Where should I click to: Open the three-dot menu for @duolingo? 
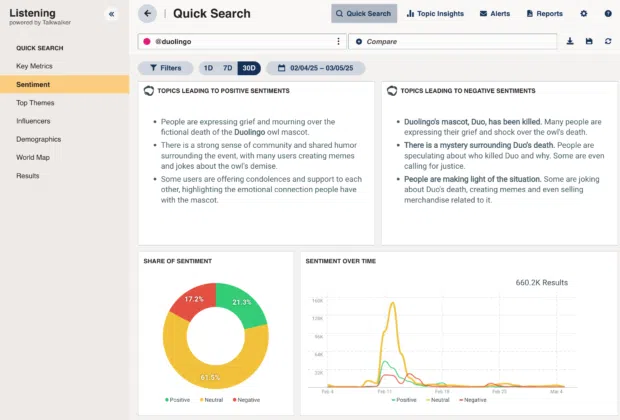click(338, 42)
